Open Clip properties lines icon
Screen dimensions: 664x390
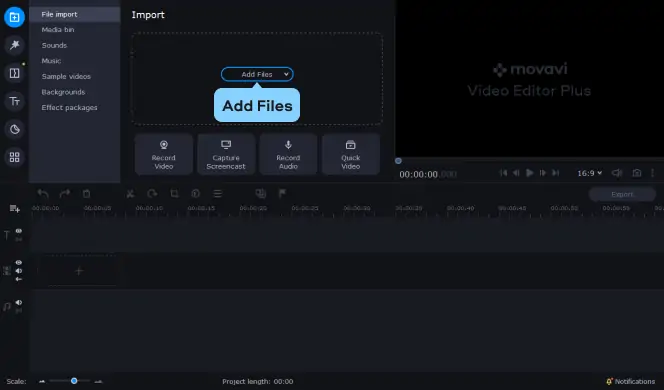click(x=218, y=194)
